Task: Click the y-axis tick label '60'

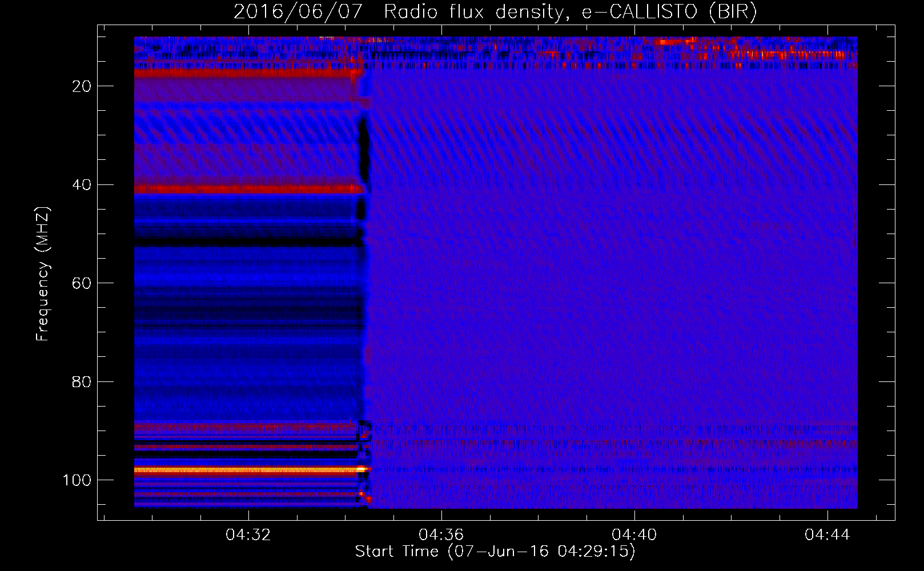Action: click(82, 283)
